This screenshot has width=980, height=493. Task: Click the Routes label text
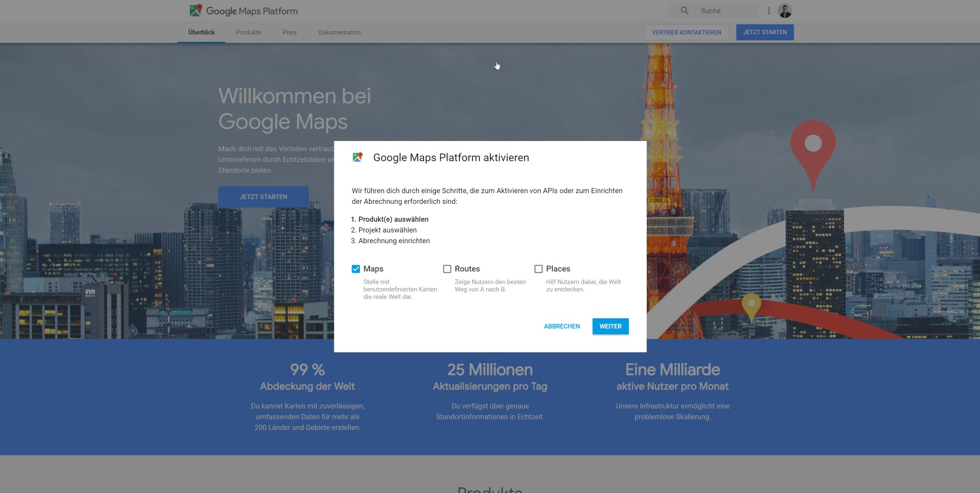pyautogui.click(x=467, y=269)
